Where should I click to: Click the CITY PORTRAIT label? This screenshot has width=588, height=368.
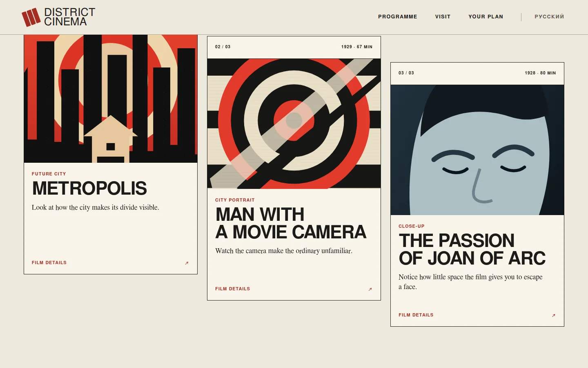235,200
